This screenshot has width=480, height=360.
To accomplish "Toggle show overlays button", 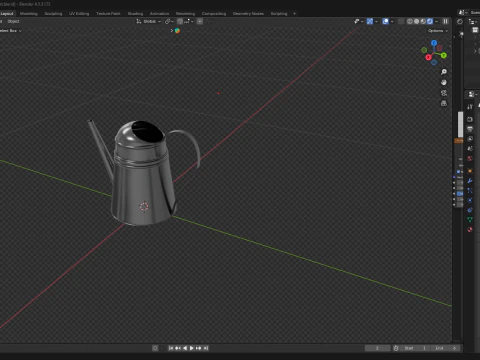I will click(386, 21).
